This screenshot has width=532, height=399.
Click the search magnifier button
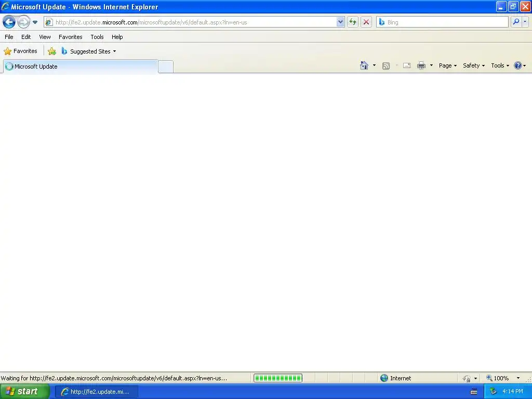click(516, 22)
